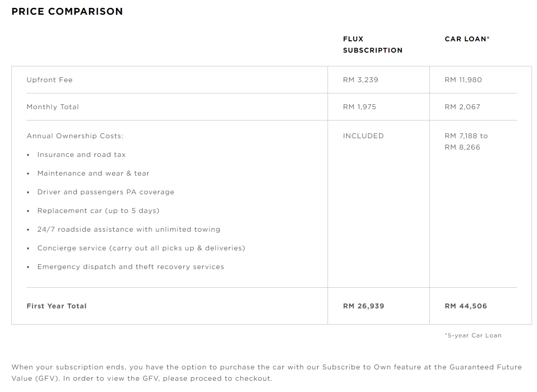Click the Upfront Fee row label
537x392 pixels.
[50, 80]
